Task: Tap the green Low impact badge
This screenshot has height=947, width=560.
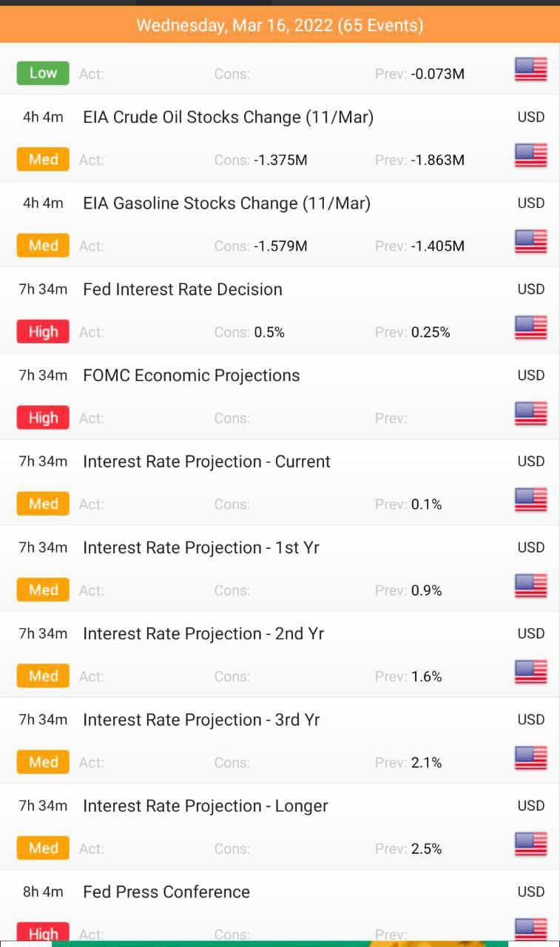Action: [43, 73]
